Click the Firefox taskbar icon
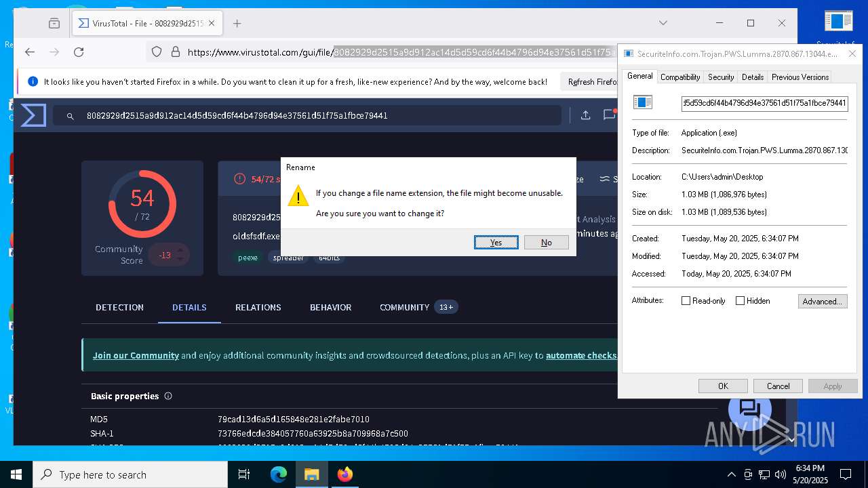The image size is (868, 488). click(344, 474)
